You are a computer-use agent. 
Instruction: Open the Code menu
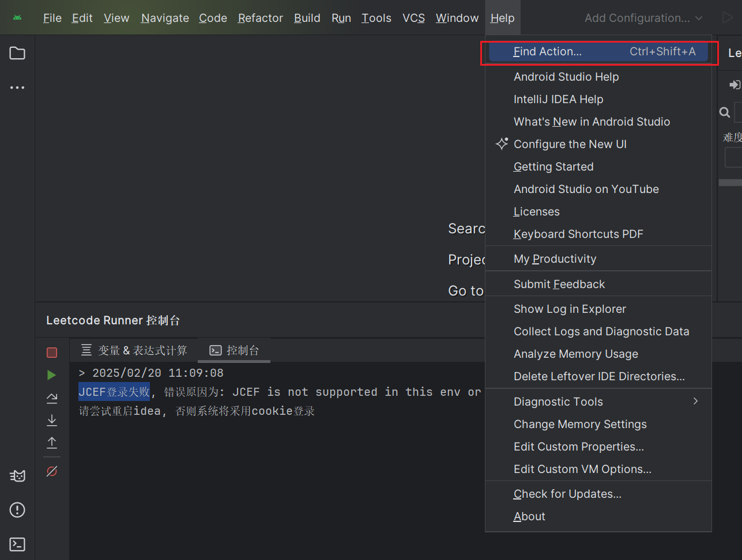213,18
